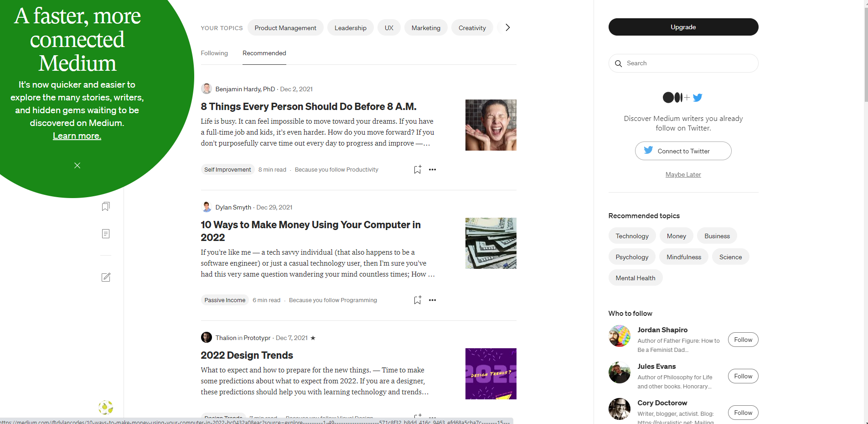This screenshot has height=424, width=868.
Task: Open more options for 8 Things article
Action: coord(432,169)
